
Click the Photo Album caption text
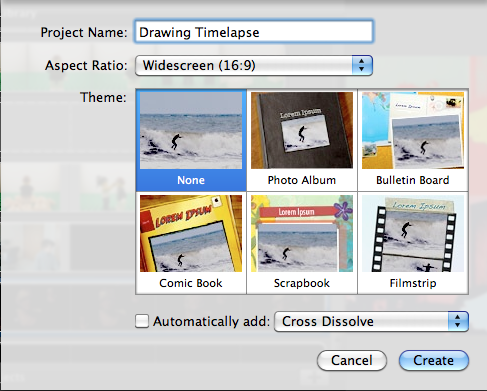coord(302,180)
